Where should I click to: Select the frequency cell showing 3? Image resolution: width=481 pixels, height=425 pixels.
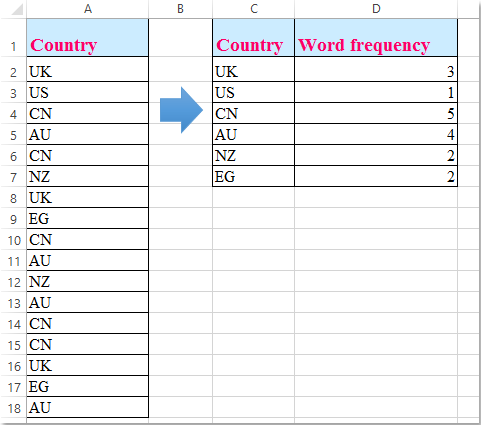(376, 69)
